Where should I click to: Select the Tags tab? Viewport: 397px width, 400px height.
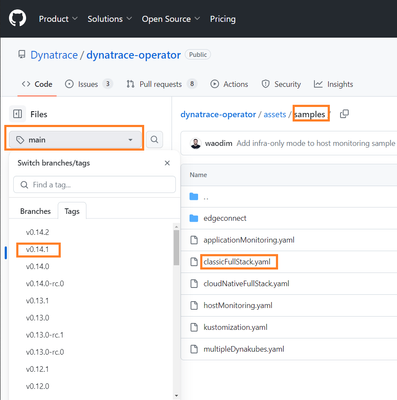(72, 211)
